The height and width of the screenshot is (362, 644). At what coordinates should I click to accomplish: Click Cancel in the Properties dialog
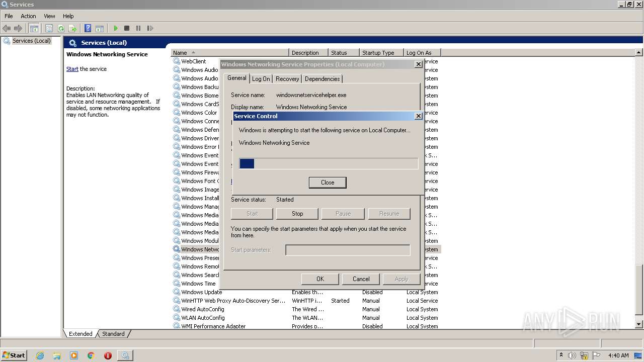tap(361, 279)
